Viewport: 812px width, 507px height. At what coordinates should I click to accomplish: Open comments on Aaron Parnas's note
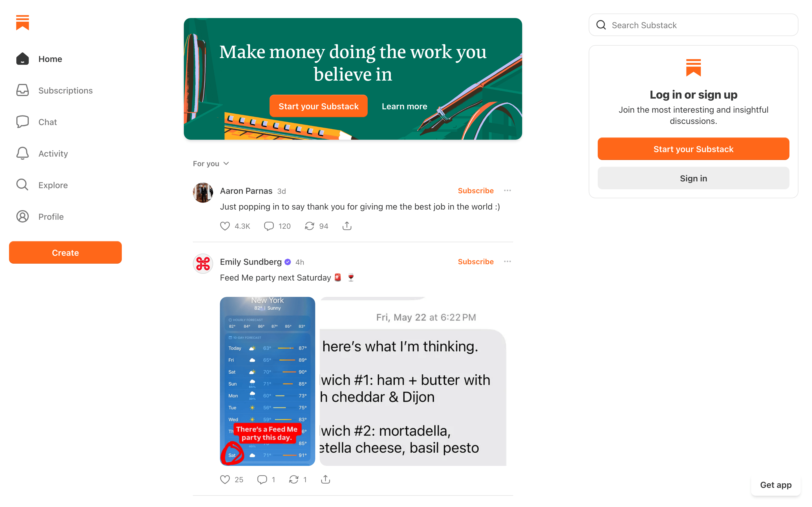pos(269,226)
